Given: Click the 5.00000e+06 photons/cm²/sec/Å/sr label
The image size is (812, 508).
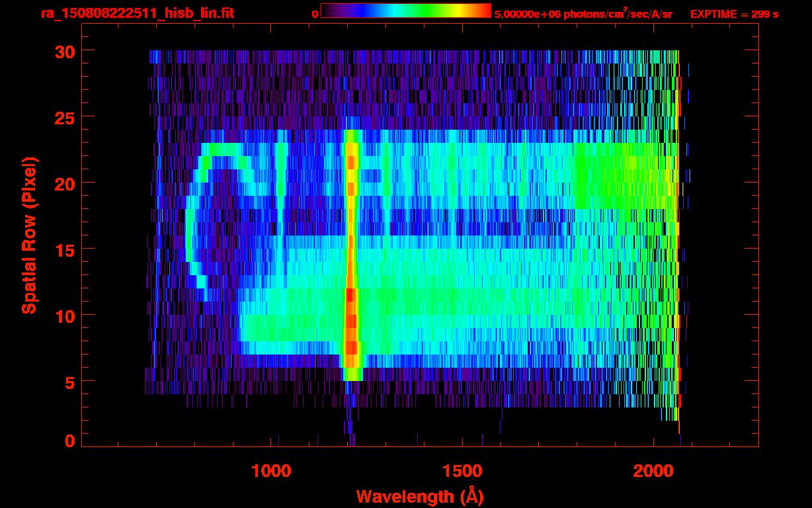Looking at the screenshot, I should [x=583, y=13].
